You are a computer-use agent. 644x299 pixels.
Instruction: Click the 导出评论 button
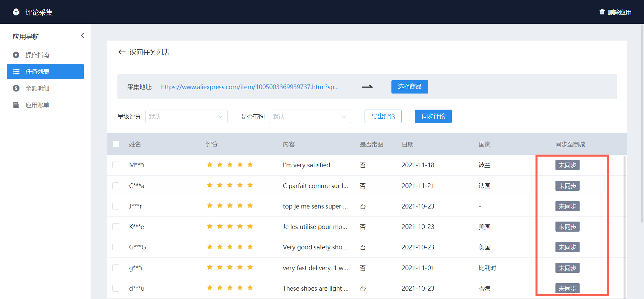click(x=383, y=116)
